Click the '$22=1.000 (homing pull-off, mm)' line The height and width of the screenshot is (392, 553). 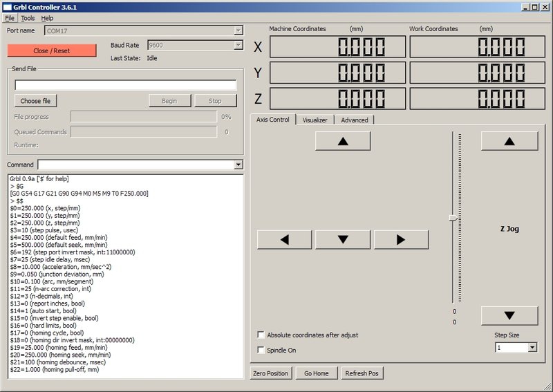tap(55, 369)
